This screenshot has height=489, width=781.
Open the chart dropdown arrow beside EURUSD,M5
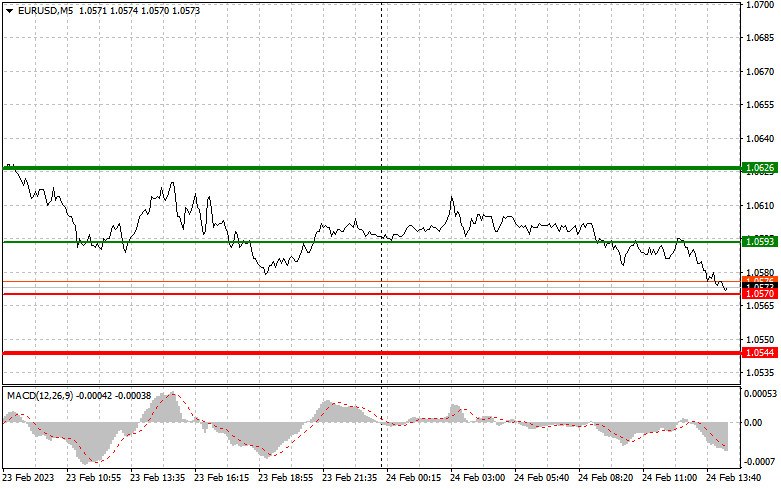coord(9,10)
